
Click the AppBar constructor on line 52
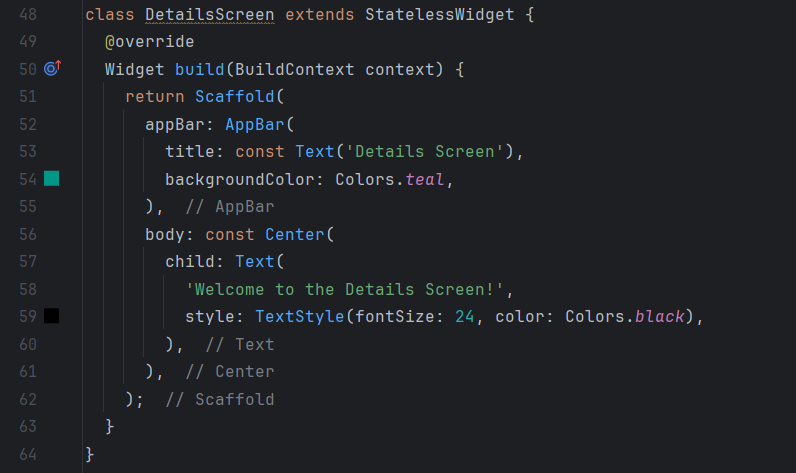[254, 124]
